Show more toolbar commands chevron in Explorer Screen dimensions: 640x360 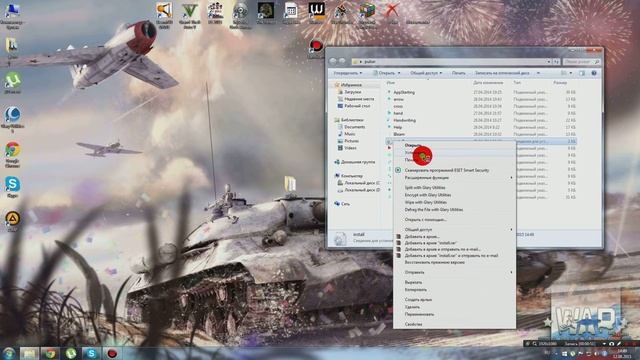[x=538, y=73]
